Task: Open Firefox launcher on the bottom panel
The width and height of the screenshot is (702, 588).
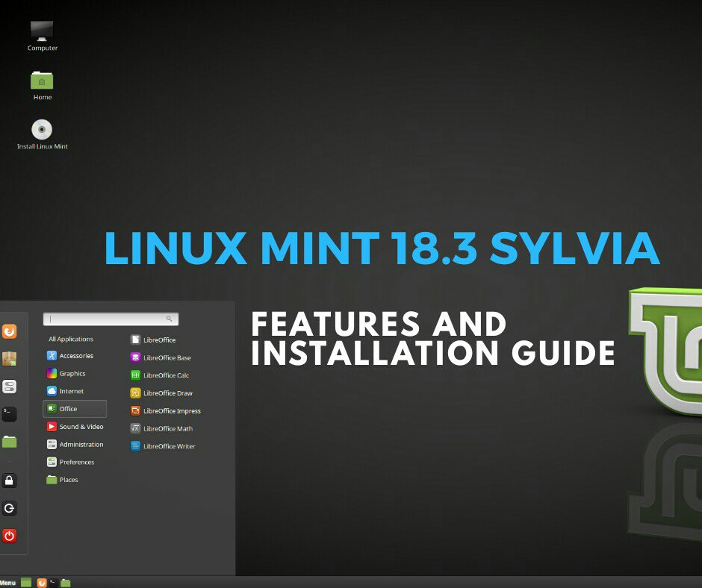Action: [x=42, y=583]
